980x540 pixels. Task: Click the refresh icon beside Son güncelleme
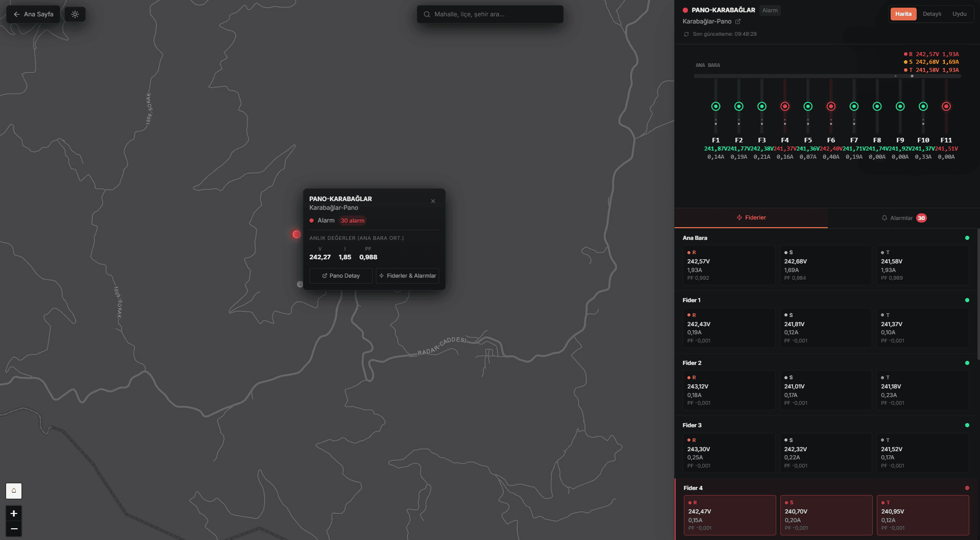pyautogui.click(x=686, y=34)
